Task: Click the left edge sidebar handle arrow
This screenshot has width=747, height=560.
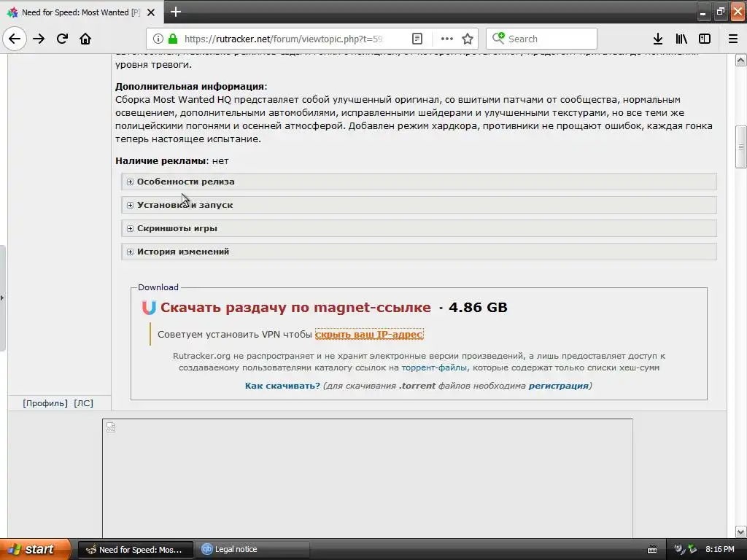Action: 2,298
